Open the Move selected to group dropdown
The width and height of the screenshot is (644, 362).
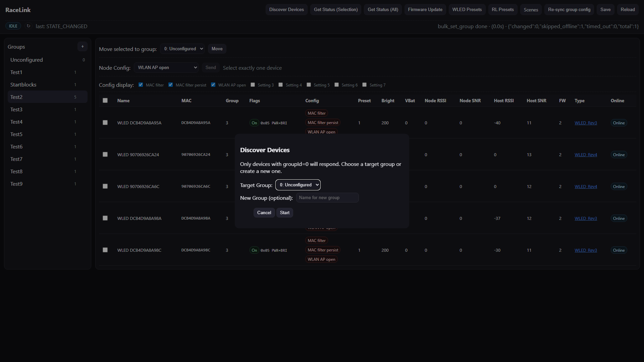(182, 49)
